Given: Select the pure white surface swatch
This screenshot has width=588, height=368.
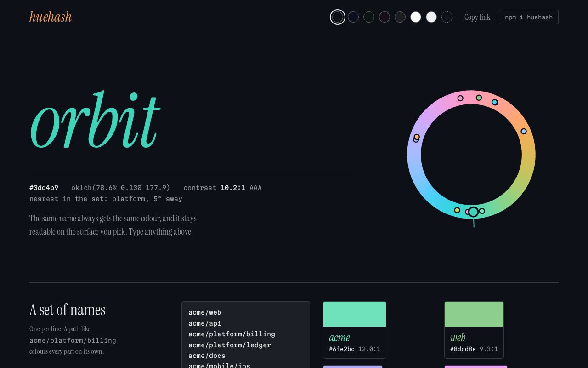Looking at the screenshot, I should pyautogui.click(x=416, y=17).
